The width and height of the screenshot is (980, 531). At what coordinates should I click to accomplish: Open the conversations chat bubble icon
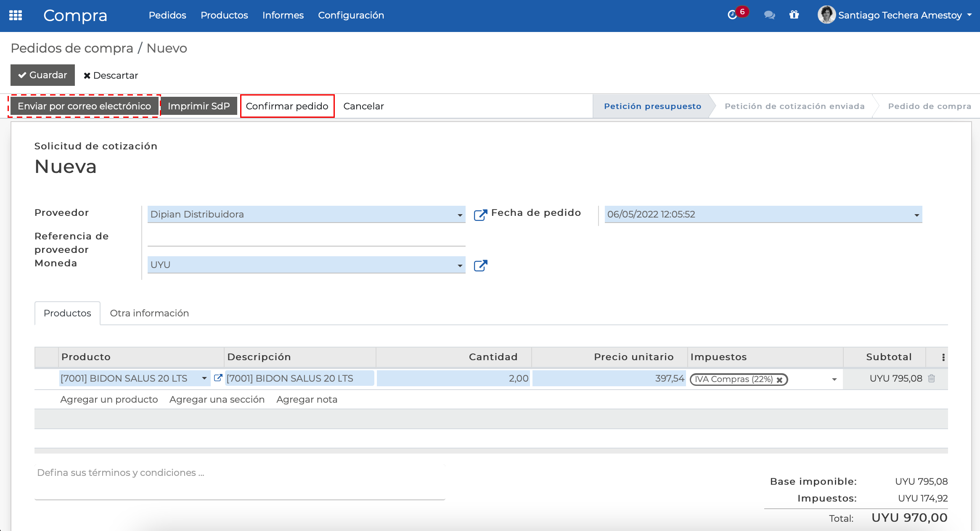[x=769, y=15]
